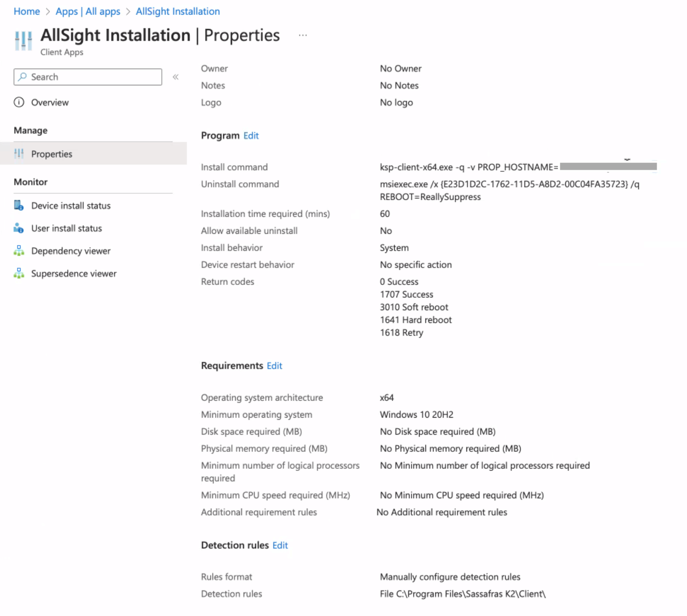Image resolution: width=687 pixels, height=616 pixels.
Task: Edit the Detection rules section
Action: click(x=280, y=545)
